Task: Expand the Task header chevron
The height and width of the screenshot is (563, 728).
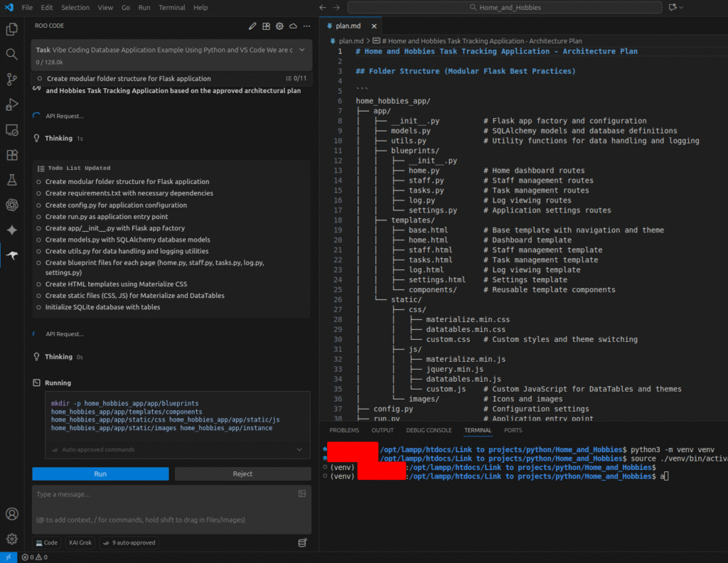Action: 302,50
